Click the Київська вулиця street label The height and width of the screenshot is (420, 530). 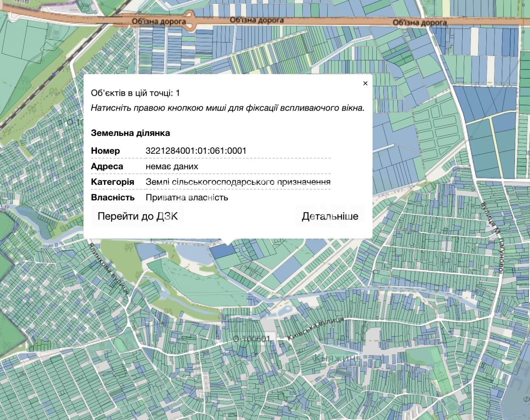coord(315,329)
